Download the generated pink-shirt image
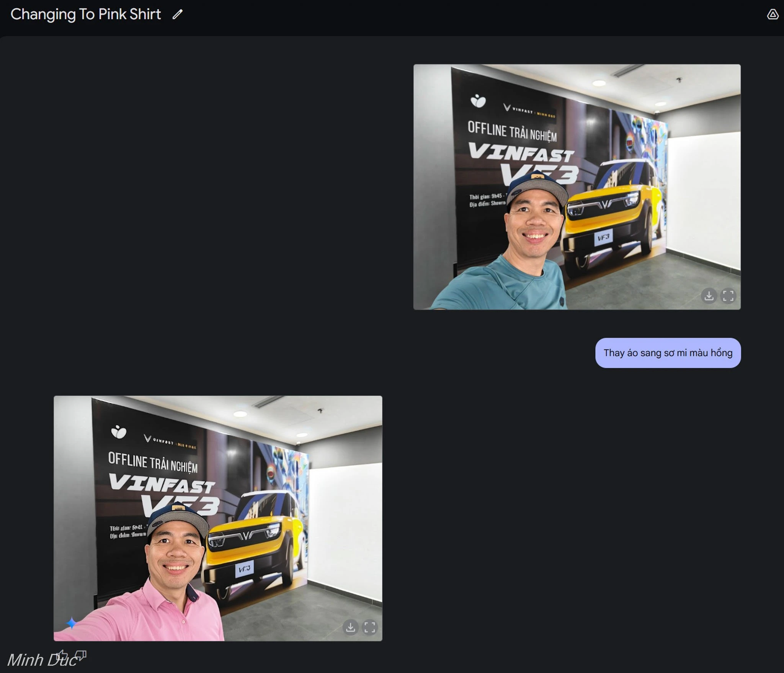Viewport: 784px width, 673px height. pos(350,627)
